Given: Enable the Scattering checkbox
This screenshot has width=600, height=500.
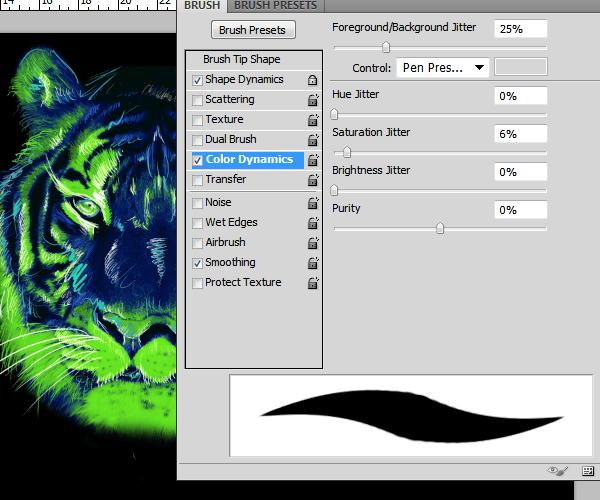Looking at the screenshot, I should (x=197, y=100).
